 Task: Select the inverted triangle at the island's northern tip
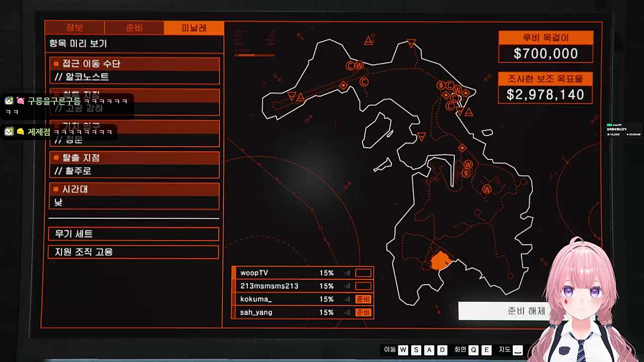(x=412, y=44)
